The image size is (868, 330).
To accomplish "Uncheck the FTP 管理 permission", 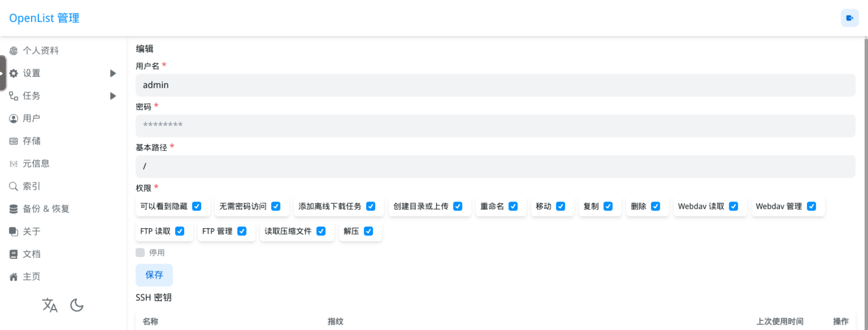I will tap(242, 231).
